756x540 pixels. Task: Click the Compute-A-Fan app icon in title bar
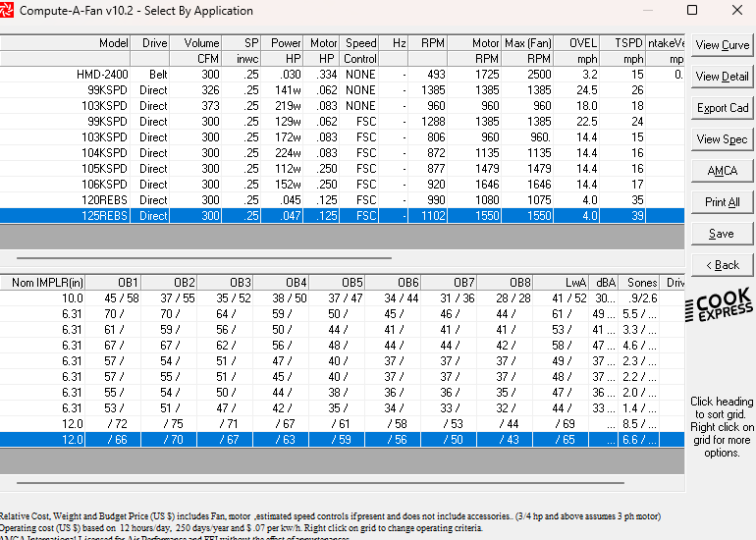[9, 11]
